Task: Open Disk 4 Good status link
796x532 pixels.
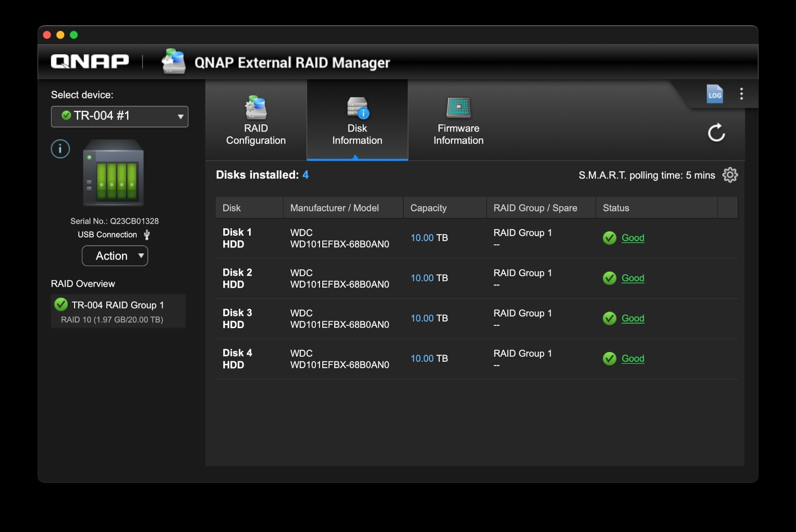Action: click(x=633, y=359)
